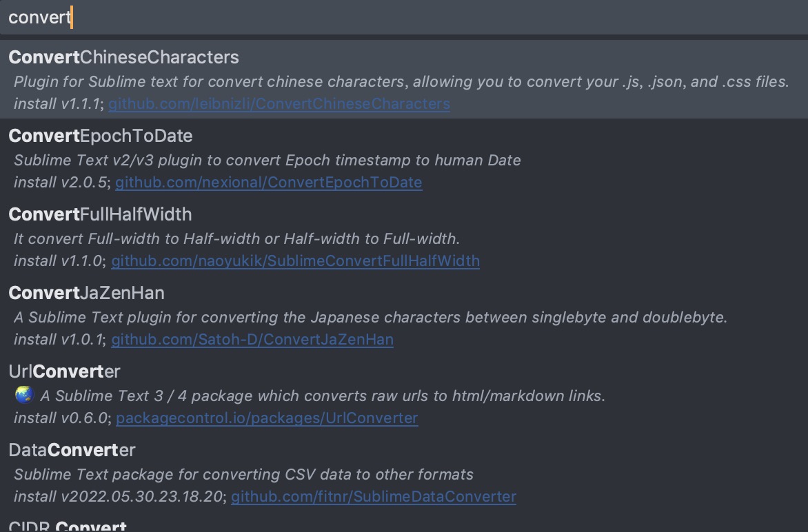Open the naoyukik/SublimeConvertFullHalfWidth GitHub link

click(295, 261)
